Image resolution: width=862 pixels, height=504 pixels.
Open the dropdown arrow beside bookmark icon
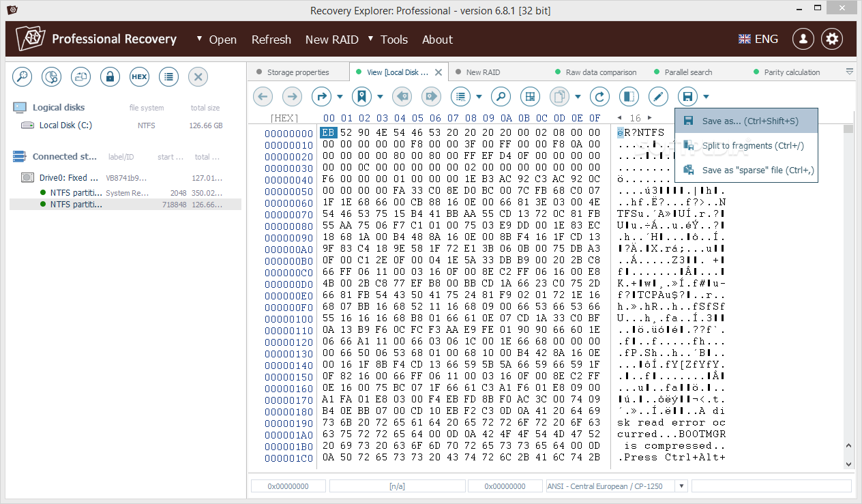point(380,97)
